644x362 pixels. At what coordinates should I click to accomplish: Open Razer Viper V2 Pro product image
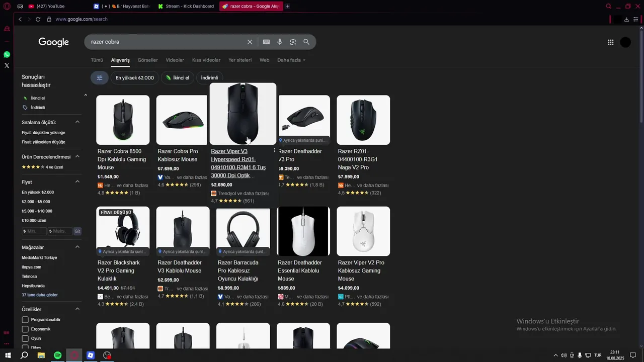point(363,231)
